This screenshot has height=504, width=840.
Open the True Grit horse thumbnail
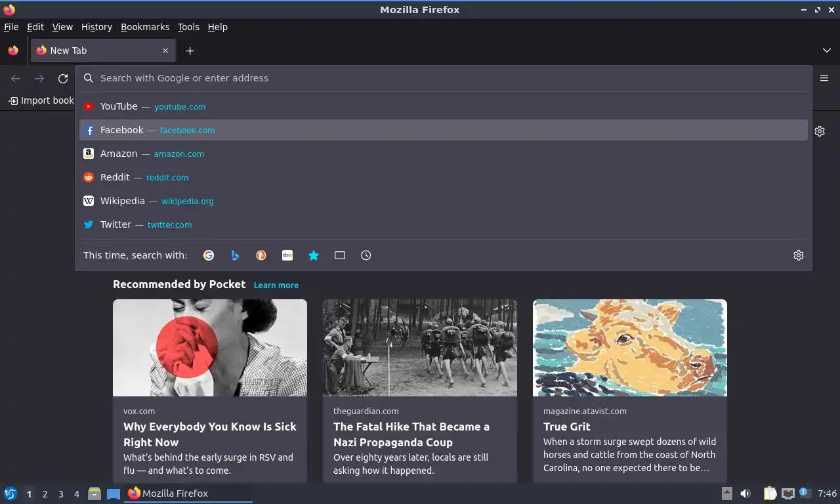click(x=630, y=348)
